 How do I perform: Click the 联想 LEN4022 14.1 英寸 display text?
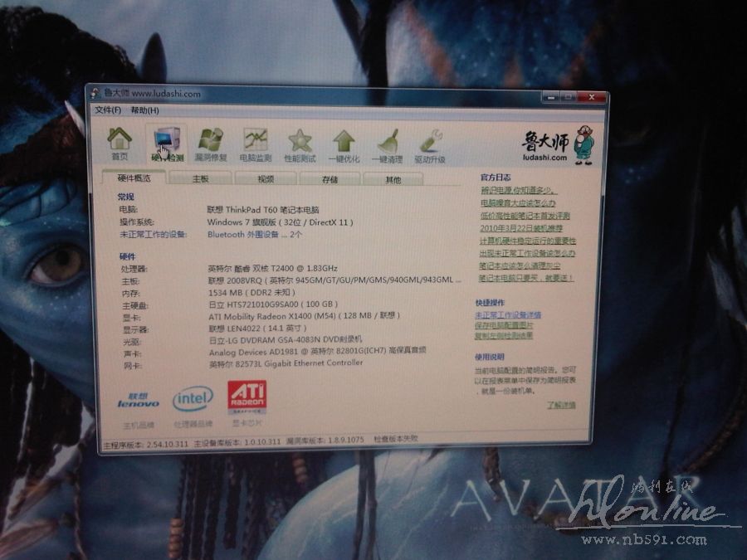click(x=258, y=328)
